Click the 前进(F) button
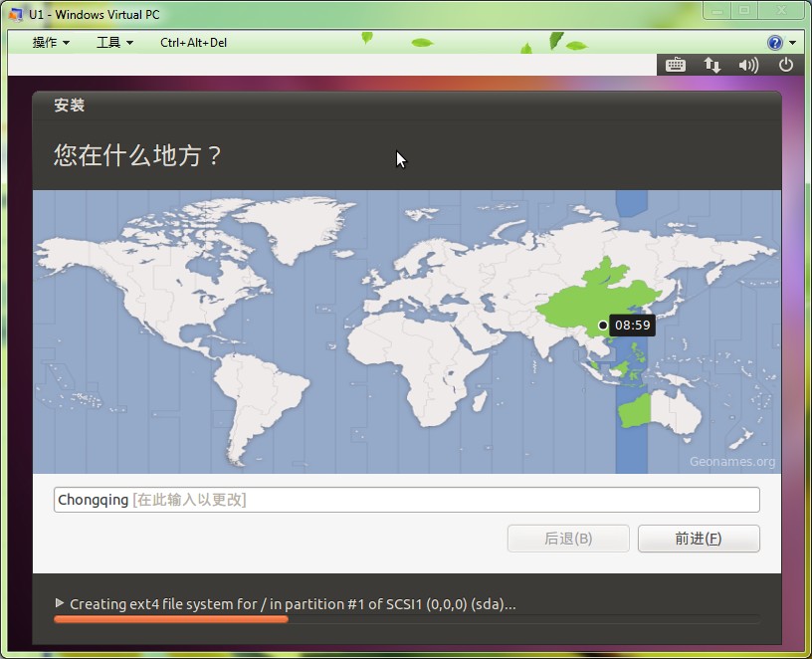Viewport: 812px width, 659px height. pos(699,539)
